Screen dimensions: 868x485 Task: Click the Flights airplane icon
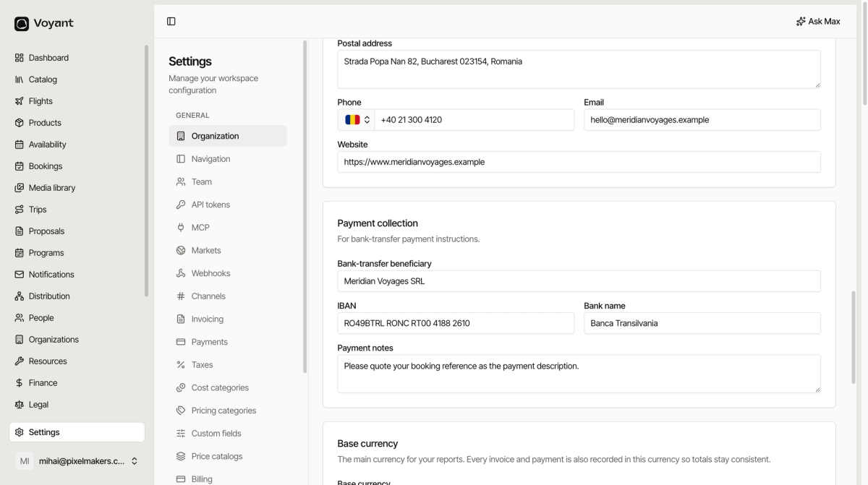pos(20,101)
